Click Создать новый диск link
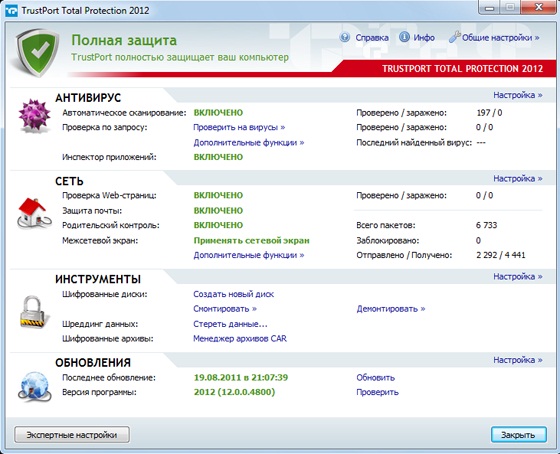Viewport: 560px width, 454px height. point(234,294)
